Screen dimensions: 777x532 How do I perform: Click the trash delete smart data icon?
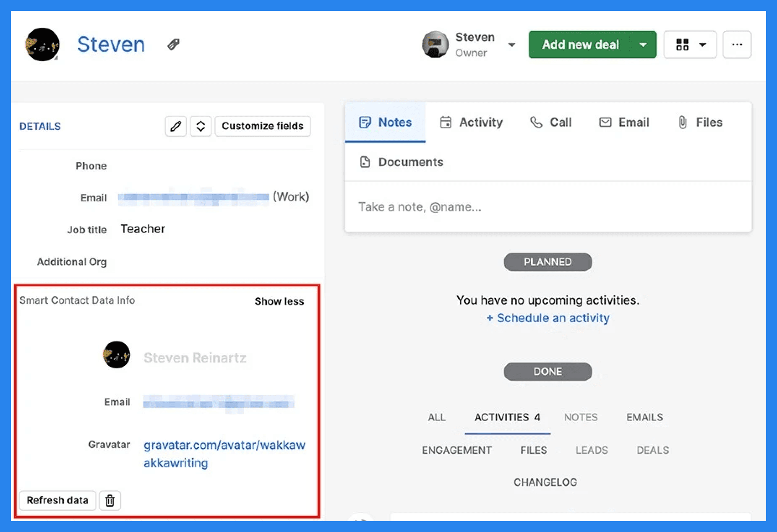(110, 500)
